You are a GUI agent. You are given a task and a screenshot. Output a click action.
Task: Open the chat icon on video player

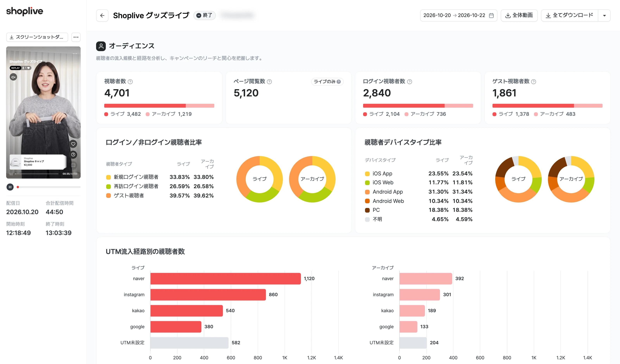pyautogui.click(x=73, y=165)
